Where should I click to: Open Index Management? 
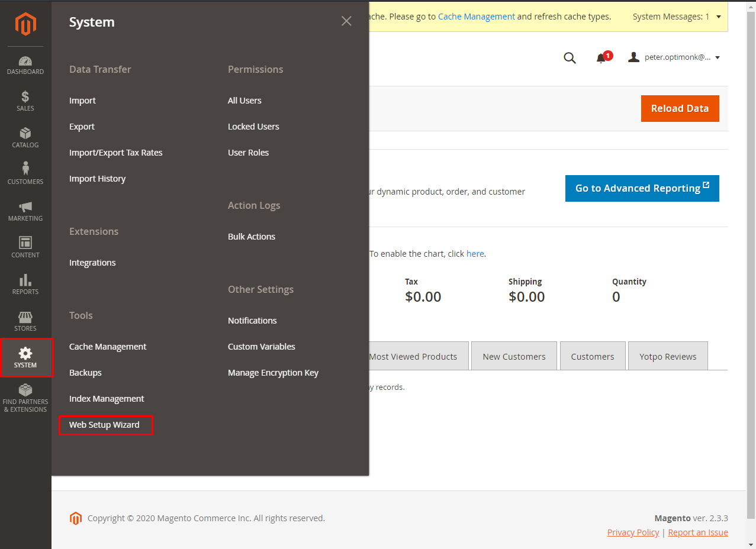[x=107, y=399]
